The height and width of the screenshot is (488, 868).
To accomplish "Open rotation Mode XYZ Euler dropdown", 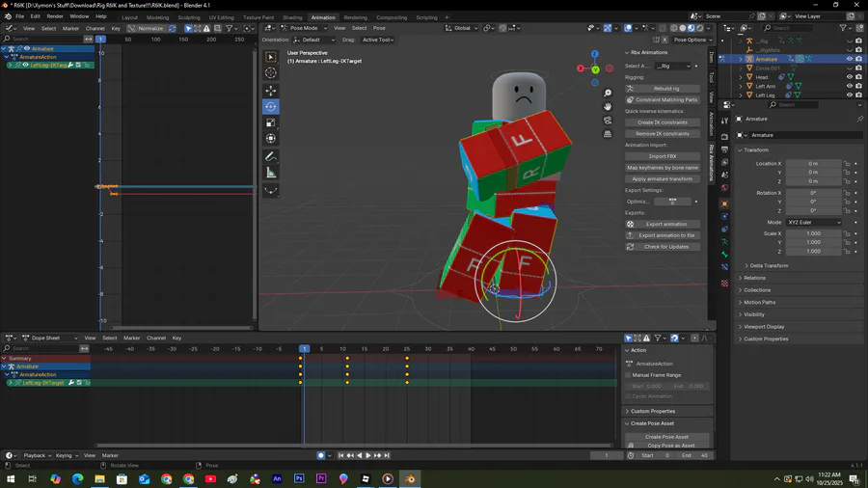I will [x=813, y=223].
